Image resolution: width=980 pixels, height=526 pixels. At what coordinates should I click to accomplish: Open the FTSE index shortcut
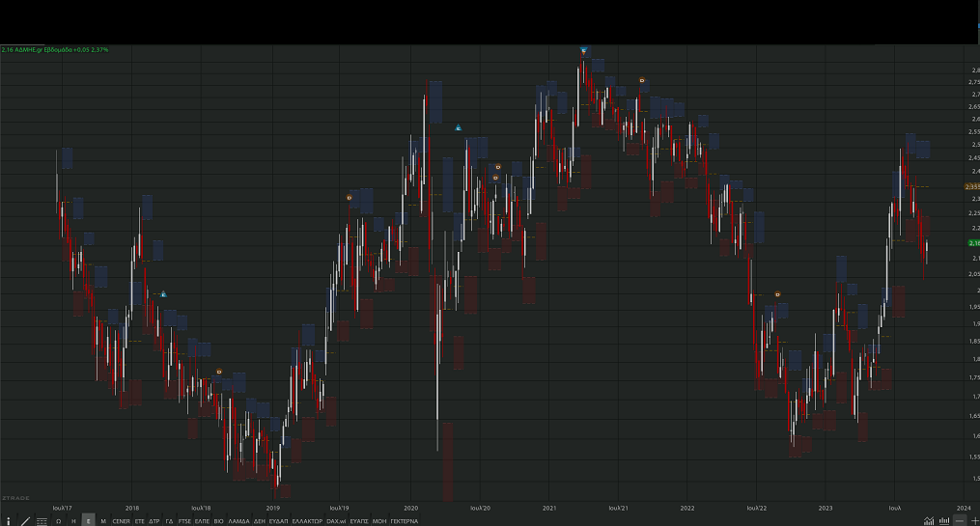pyautogui.click(x=184, y=520)
